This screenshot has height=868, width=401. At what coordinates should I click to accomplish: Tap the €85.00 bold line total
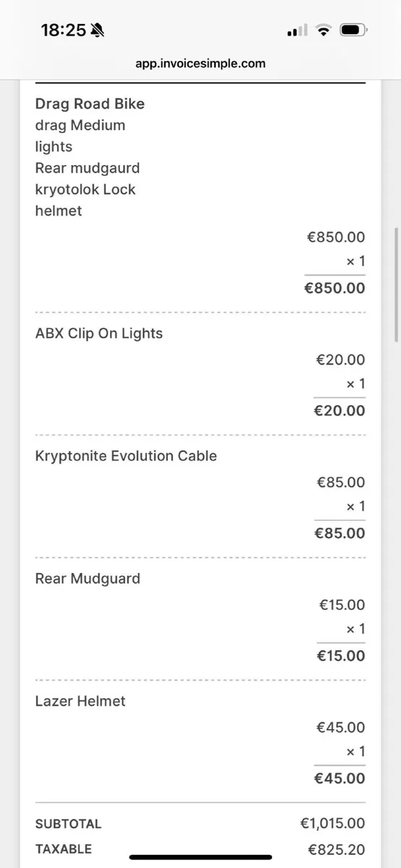[x=339, y=533]
